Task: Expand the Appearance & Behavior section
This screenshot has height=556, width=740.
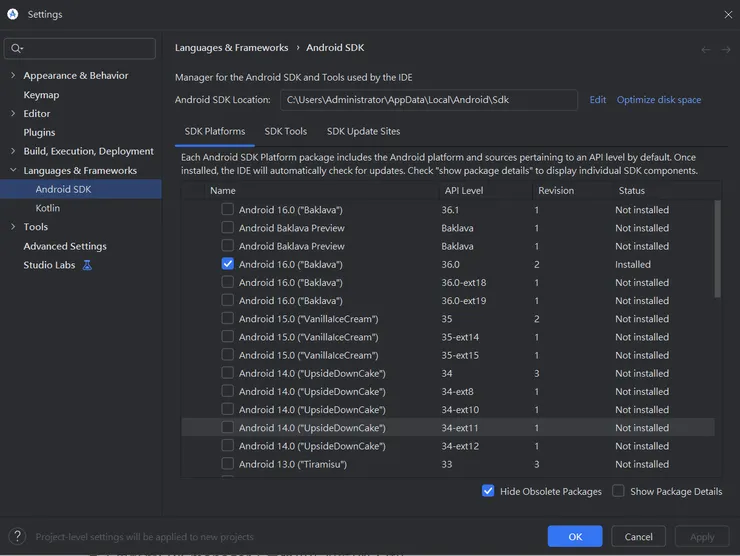Action: coord(12,76)
